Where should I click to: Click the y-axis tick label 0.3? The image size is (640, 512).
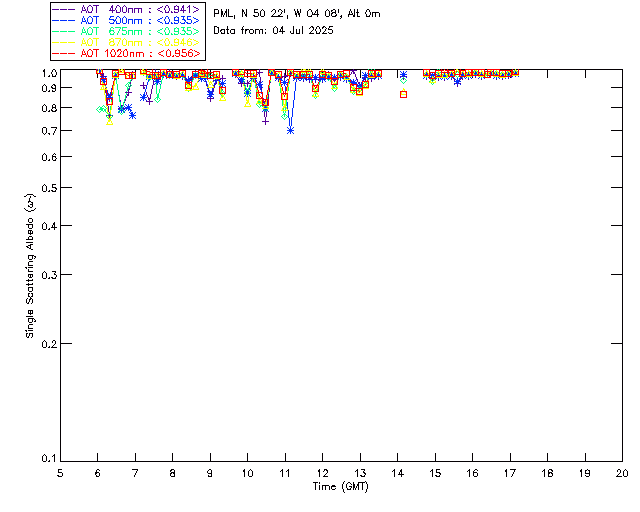[x=46, y=275]
